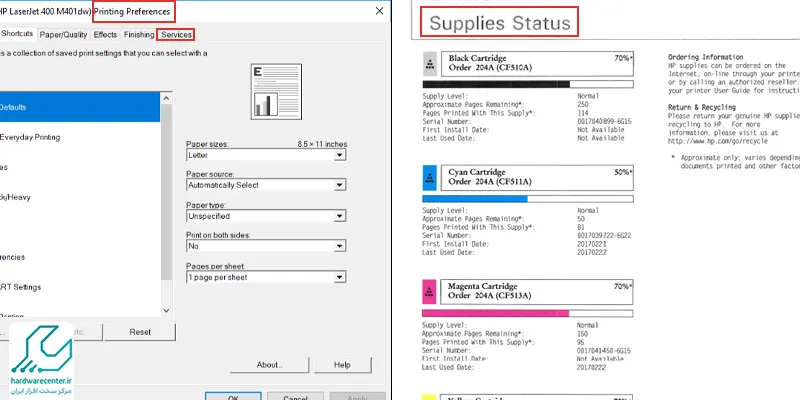This screenshot has height=400, width=800.
Task: Switch to the Effects tab
Action: click(106, 35)
